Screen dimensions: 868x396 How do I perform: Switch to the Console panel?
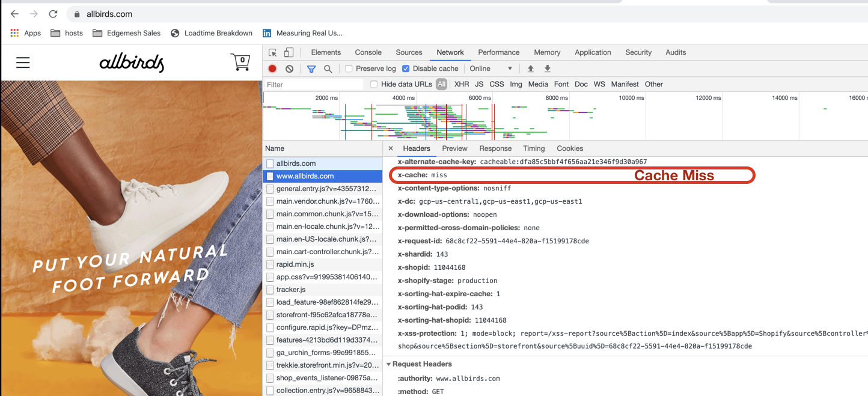coord(368,52)
